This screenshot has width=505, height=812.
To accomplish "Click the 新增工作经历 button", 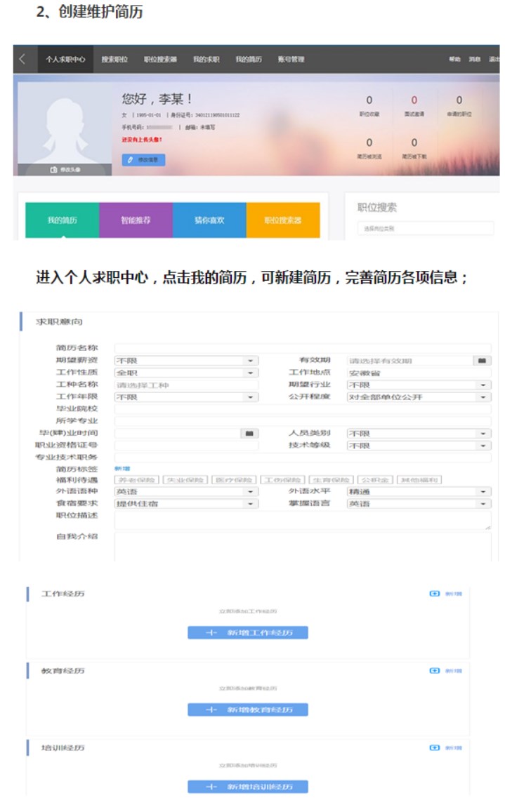I will [247, 632].
